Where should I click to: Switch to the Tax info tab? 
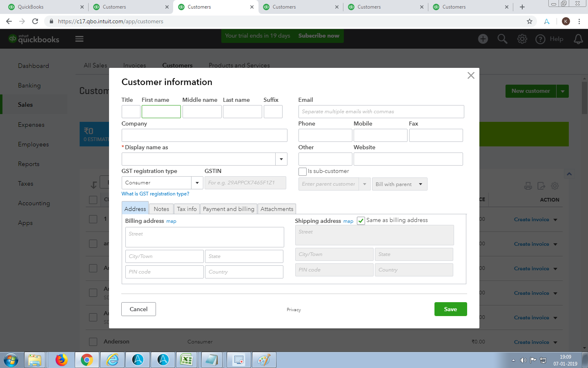(x=187, y=209)
